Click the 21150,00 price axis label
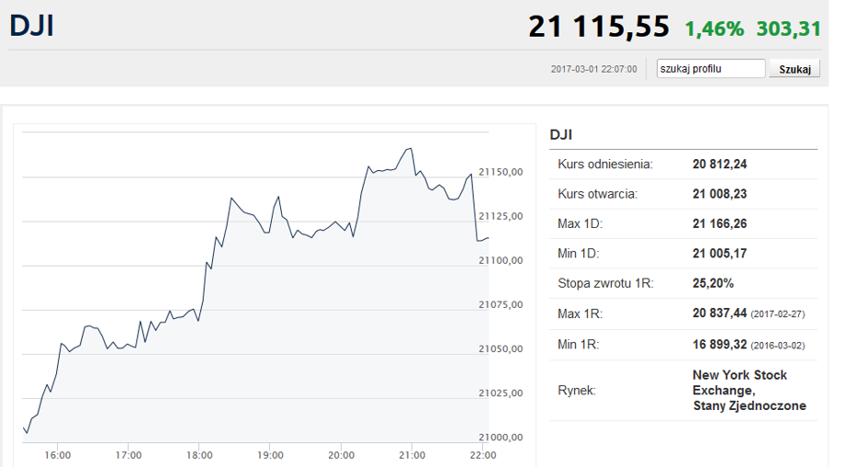Screen dimensions: 868x467 pos(500,172)
